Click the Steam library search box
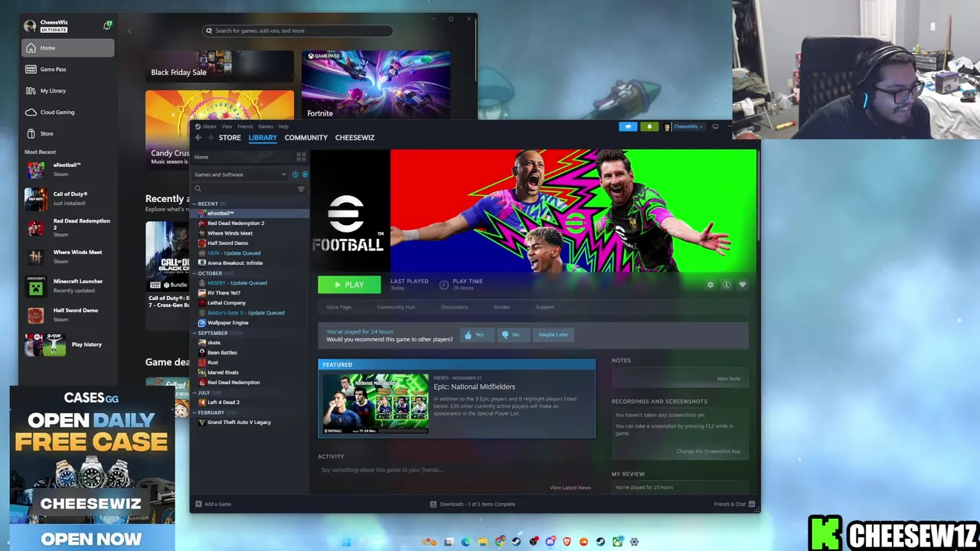The image size is (980, 551). 243,189
